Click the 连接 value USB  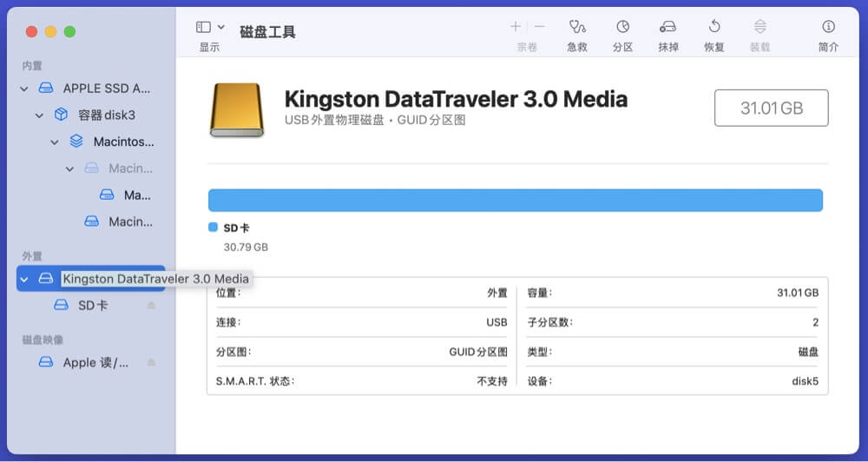[x=496, y=322]
